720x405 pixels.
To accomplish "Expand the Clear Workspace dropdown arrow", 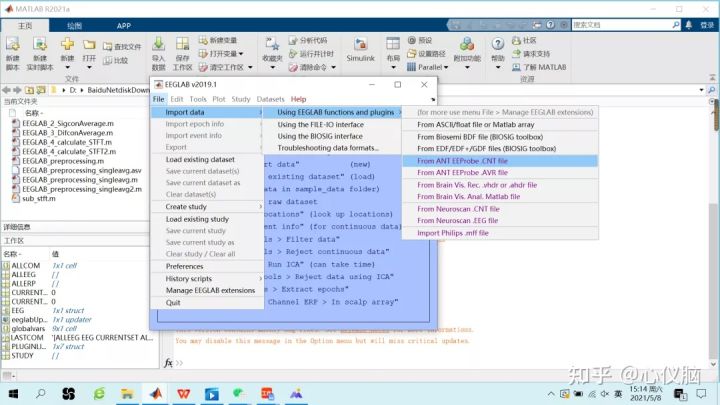I will click(x=250, y=67).
